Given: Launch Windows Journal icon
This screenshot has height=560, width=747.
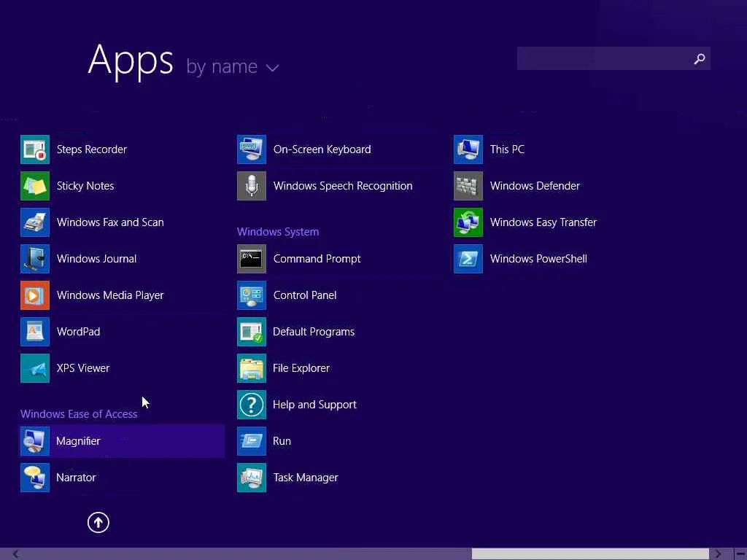Looking at the screenshot, I should [x=35, y=259].
